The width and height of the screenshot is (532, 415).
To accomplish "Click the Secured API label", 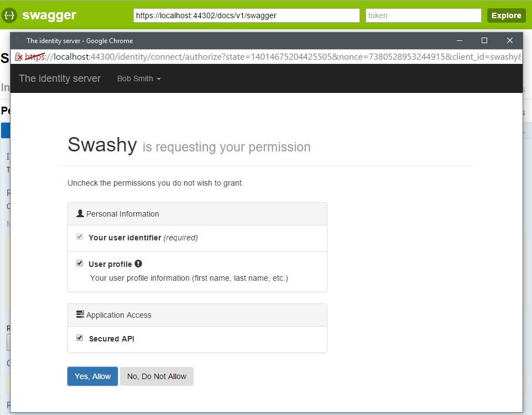I will click(x=112, y=339).
